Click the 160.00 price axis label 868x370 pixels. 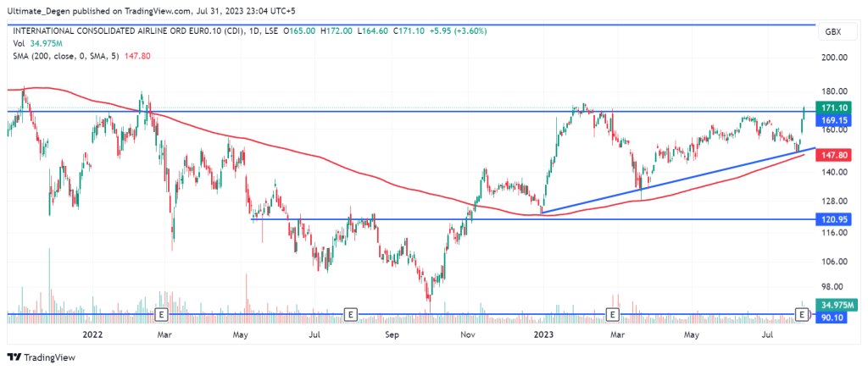click(x=835, y=130)
